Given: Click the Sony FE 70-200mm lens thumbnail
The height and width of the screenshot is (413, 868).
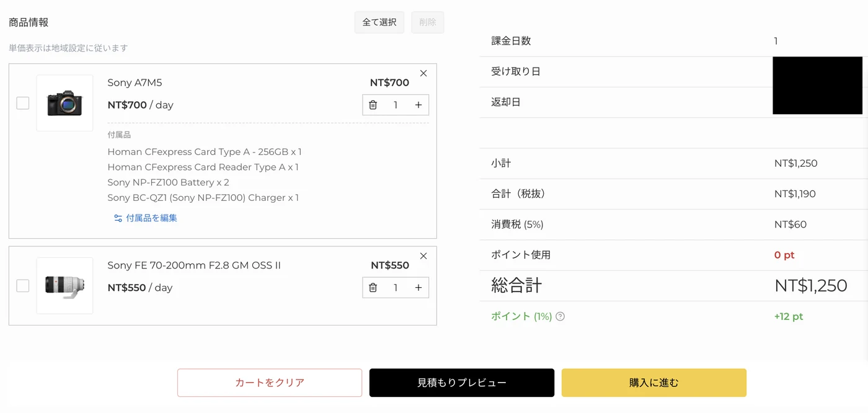Looking at the screenshot, I should point(64,286).
